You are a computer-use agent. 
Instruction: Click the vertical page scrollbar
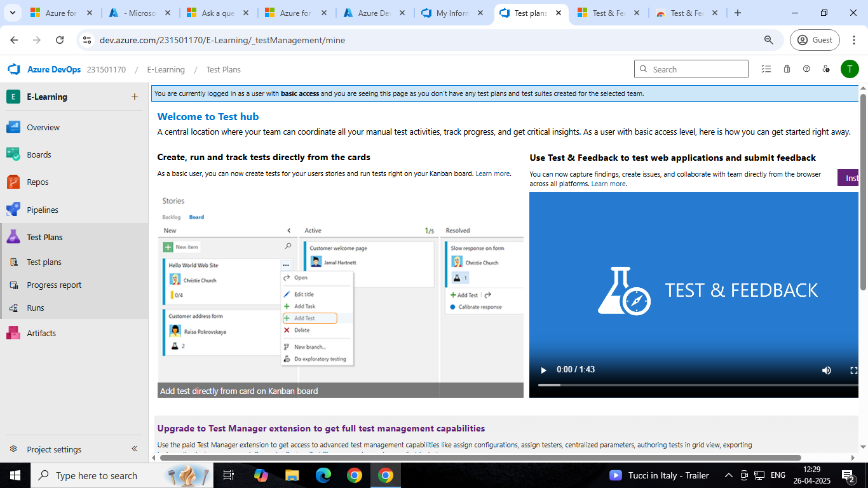pyautogui.click(x=863, y=191)
